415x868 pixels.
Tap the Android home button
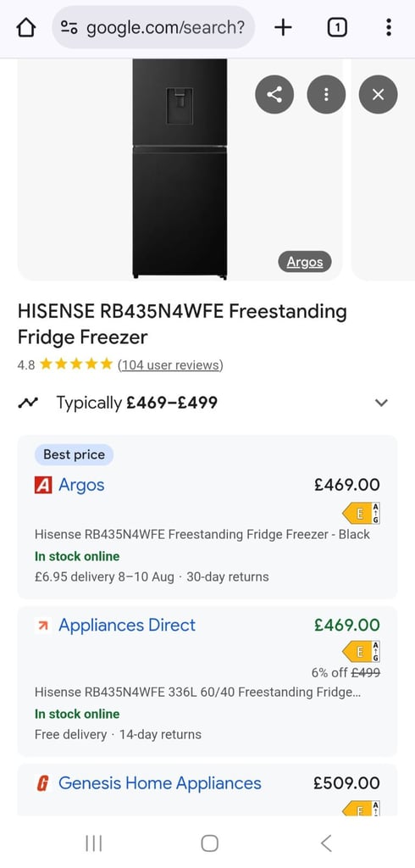coord(210,843)
